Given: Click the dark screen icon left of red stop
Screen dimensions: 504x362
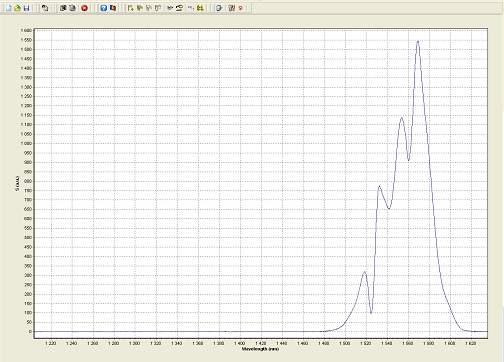Looking at the screenshot, I should [x=63, y=8].
